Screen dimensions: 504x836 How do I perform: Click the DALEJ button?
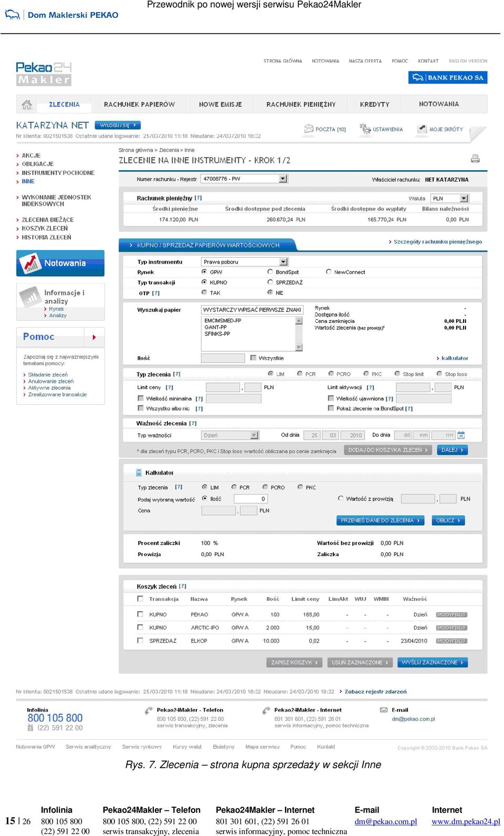453,450
